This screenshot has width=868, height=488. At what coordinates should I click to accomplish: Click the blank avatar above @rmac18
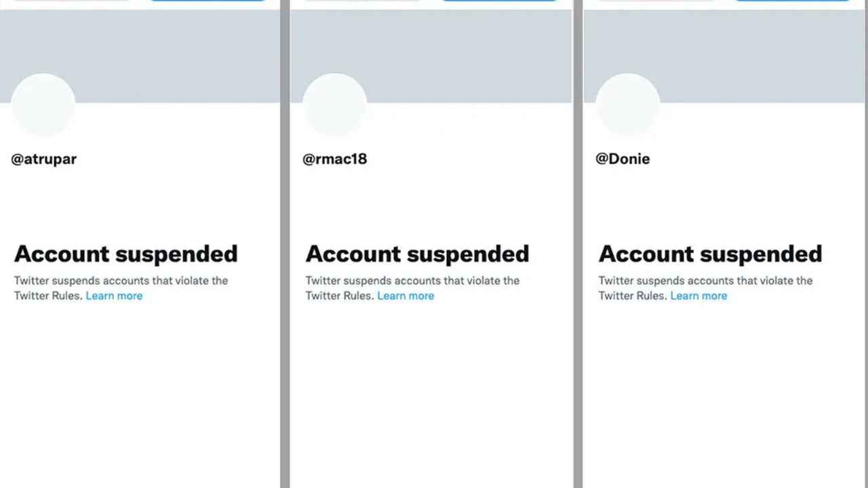334,105
